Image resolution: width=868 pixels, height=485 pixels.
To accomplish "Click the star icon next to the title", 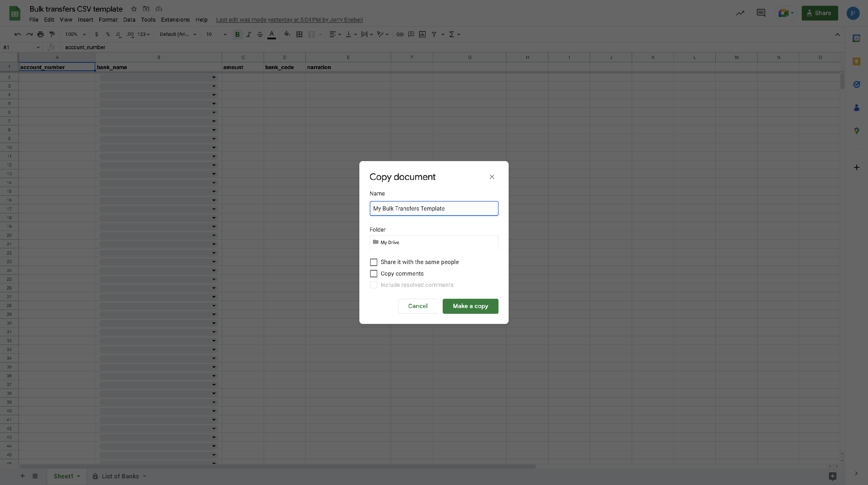I will click(x=134, y=9).
